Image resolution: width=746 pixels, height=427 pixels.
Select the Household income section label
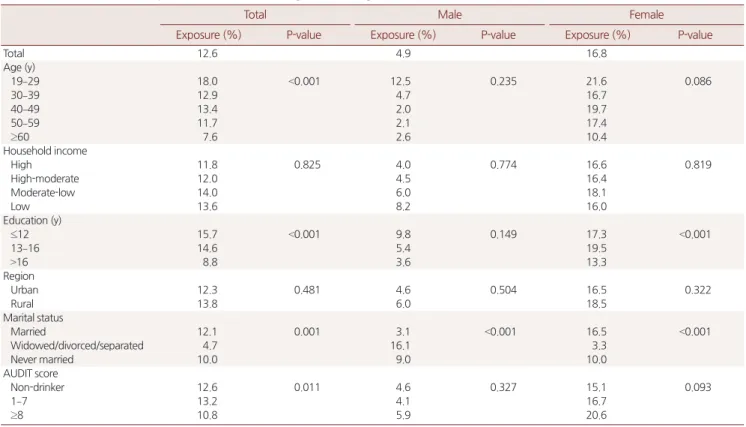click(x=45, y=151)
